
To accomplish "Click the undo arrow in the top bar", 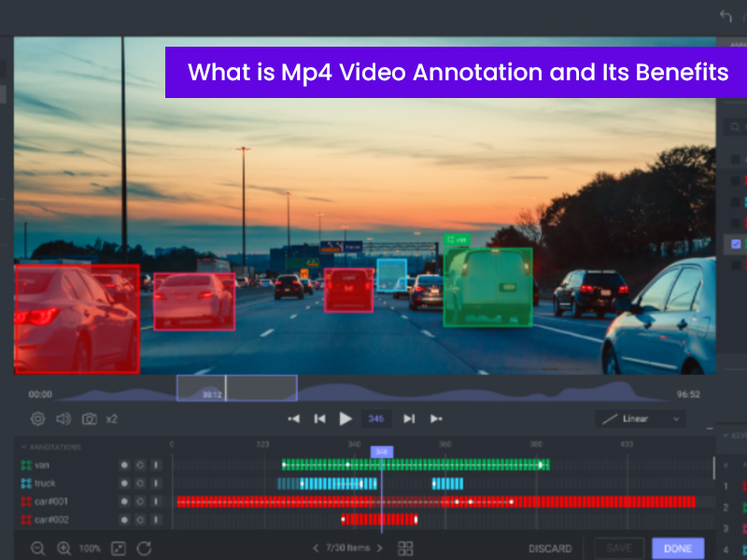I will pyautogui.click(x=726, y=16).
